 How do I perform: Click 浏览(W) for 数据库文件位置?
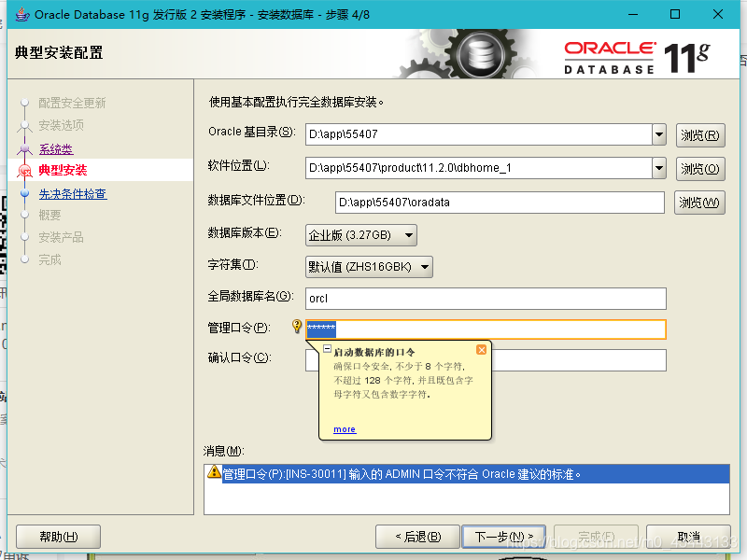point(699,202)
